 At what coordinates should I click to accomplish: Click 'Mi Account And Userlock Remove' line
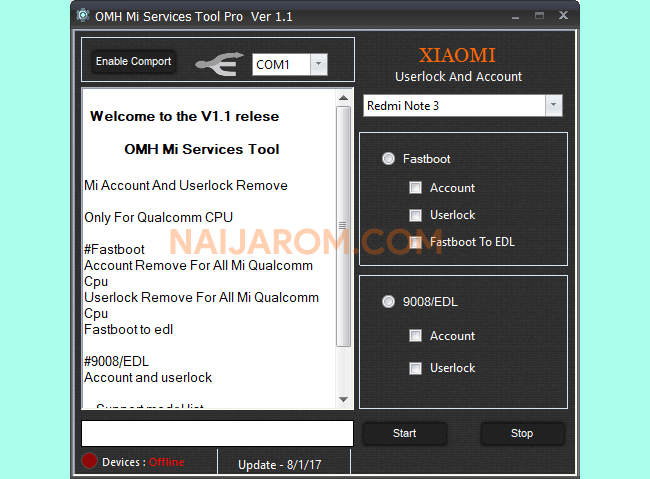pos(186,185)
